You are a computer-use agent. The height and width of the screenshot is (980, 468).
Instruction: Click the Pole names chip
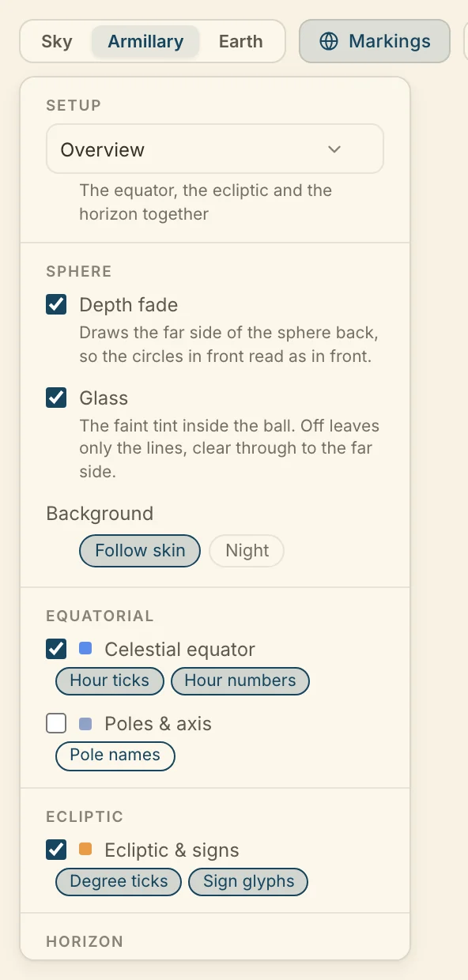(115, 755)
